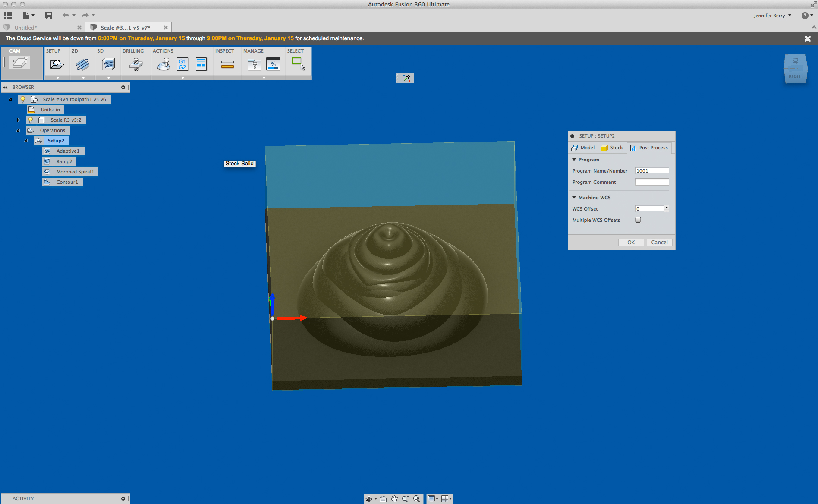Collapse the Machine WCS section
The image size is (818, 504).
[x=574, y=197]
